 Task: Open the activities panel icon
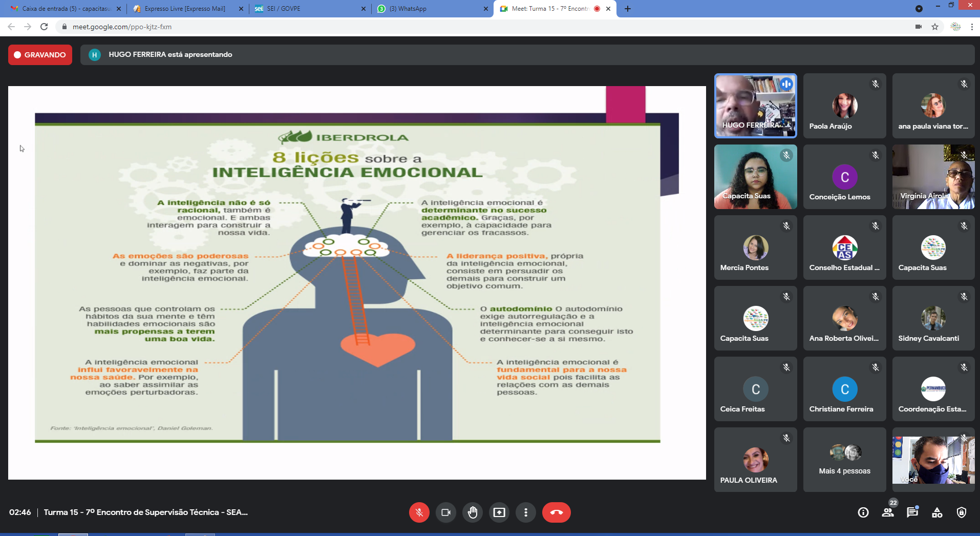tap(937, 512)
